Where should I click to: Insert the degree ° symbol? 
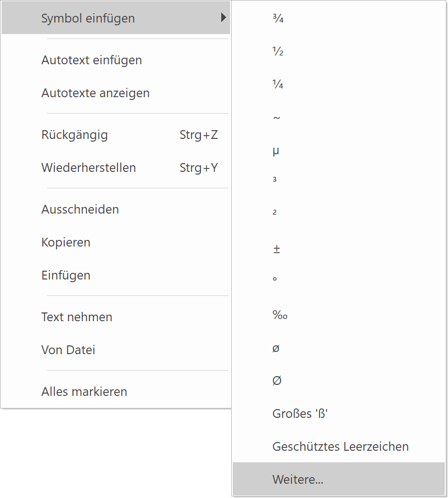tap(275, 279)
